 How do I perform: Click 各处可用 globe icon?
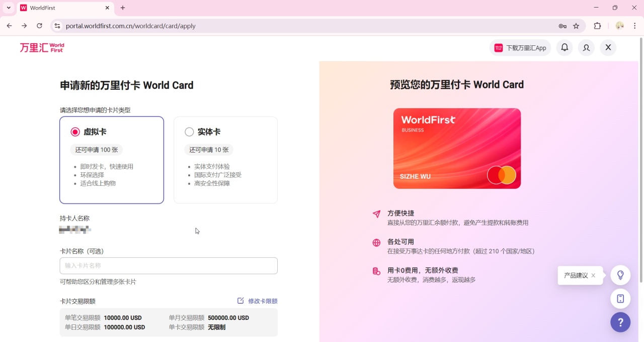(x=376, y=243)
